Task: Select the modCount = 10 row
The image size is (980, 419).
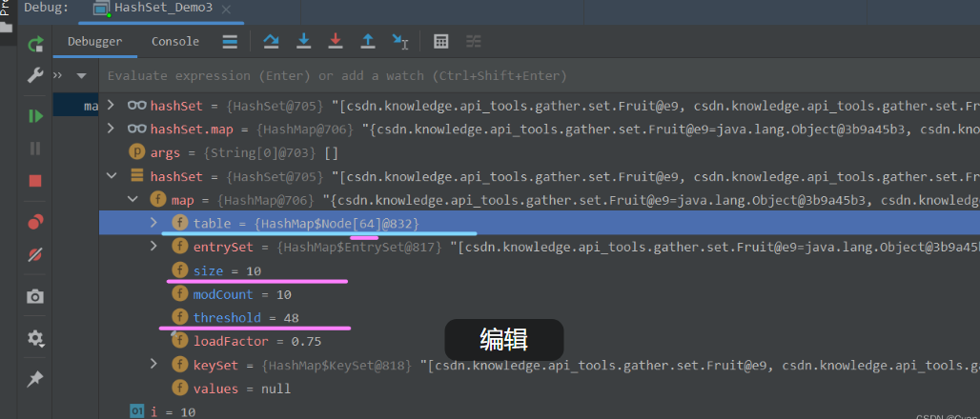Action: [540, 294]
